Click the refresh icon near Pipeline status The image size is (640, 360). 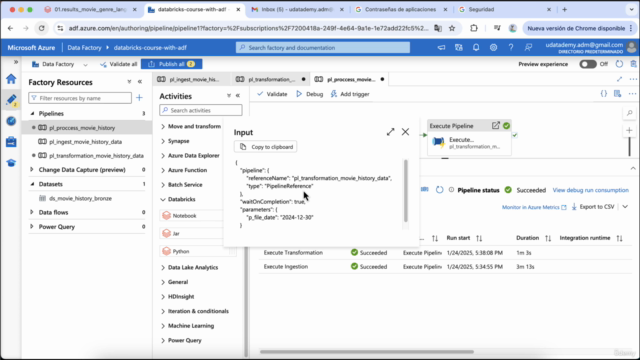(439, 190)
